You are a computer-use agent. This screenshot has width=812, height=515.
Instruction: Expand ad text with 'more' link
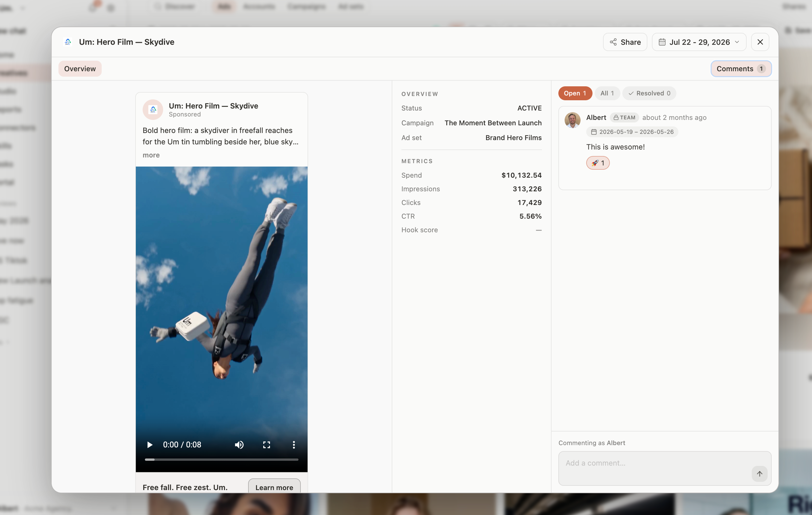point(151,155)
